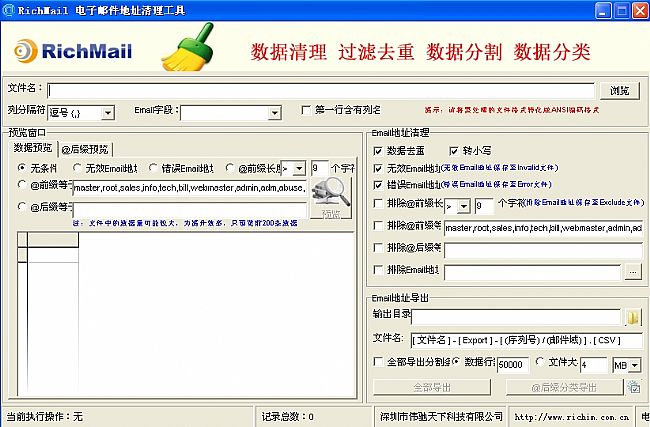The height and width of the screenshot is (427, 650).
Task: Enable the 排除Email地址 checkbox
Action: pyautogui.click(x=378, y=269)
